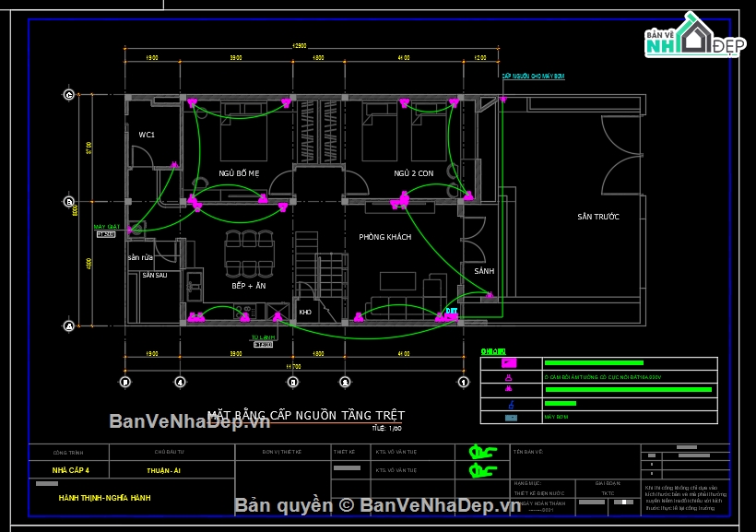The height and width of the screenshot is (532, 756).
Task: Click grid axis bubble 1 at bottom
Action: click(x=464, y=382)
